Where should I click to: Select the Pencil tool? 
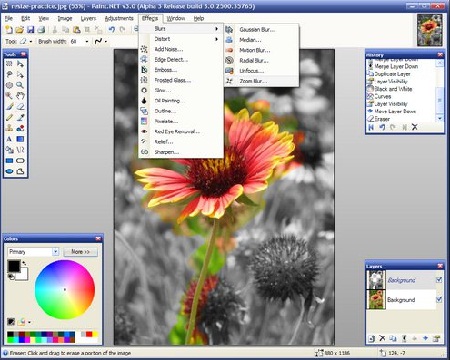(9, 117)
